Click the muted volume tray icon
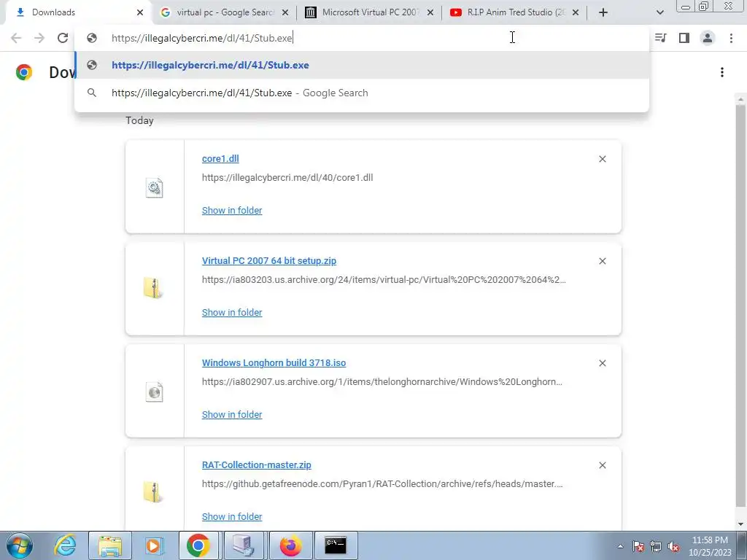The image size is (747, 560). coord(673,546)
